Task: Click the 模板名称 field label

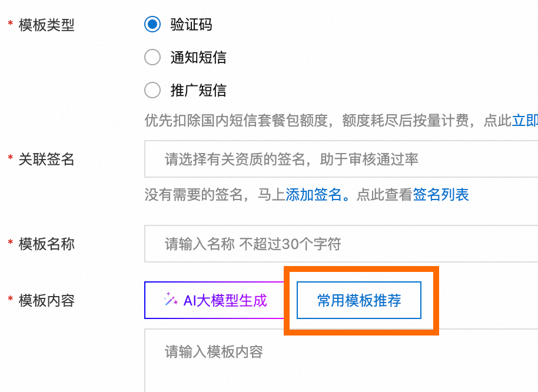Action: (47, 244)
